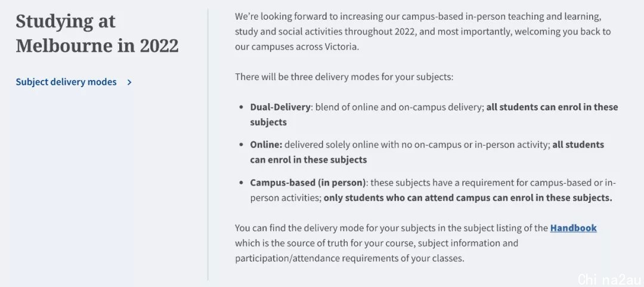Click the 'our campuses across Victoria' text

[x=297, y=47]
